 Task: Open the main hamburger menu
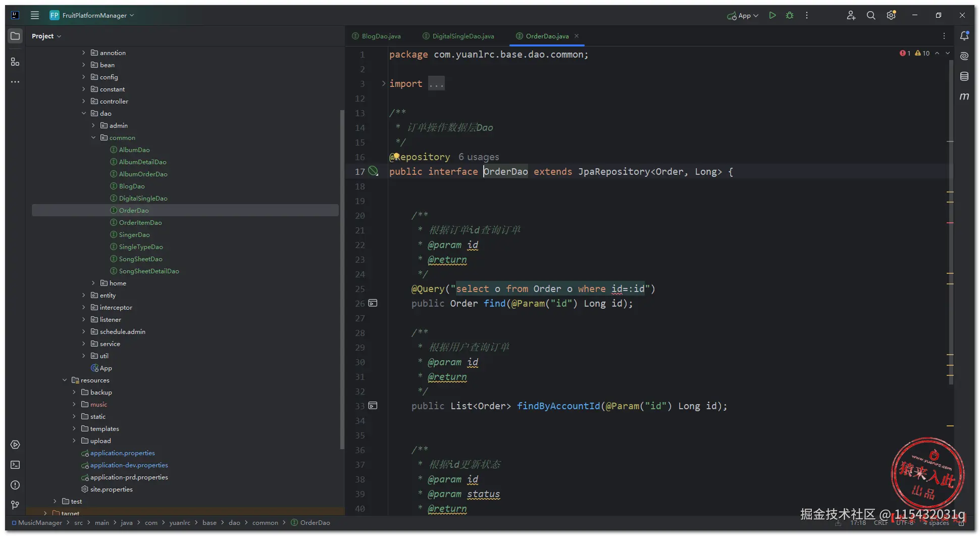pos(35,15)
